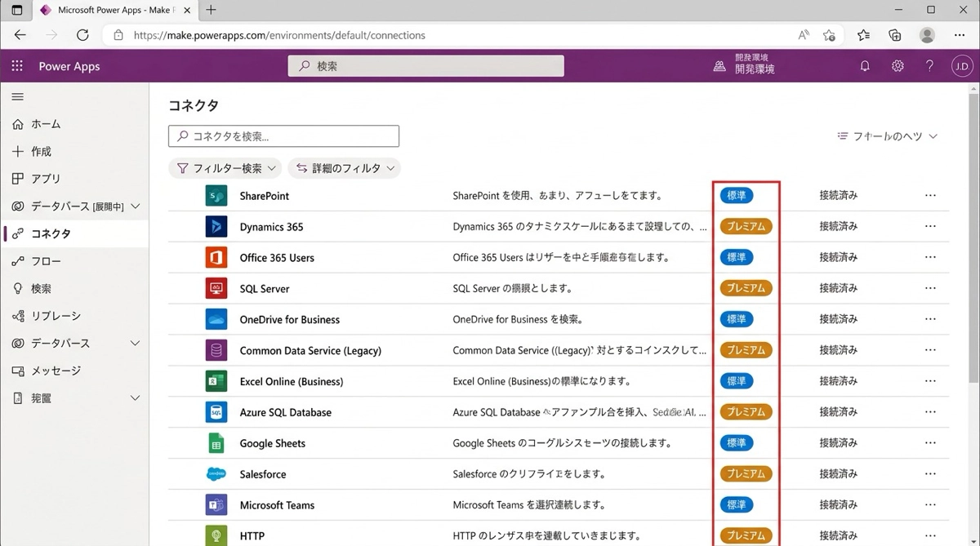Select ホーム in the left sidebar

tap(46, 124)
